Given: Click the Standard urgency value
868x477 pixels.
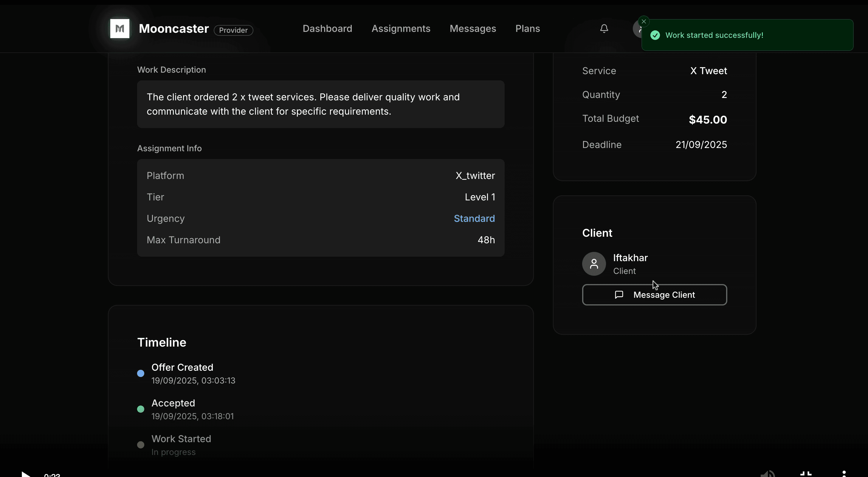Looking at the screenshot, I should [474, 219].
